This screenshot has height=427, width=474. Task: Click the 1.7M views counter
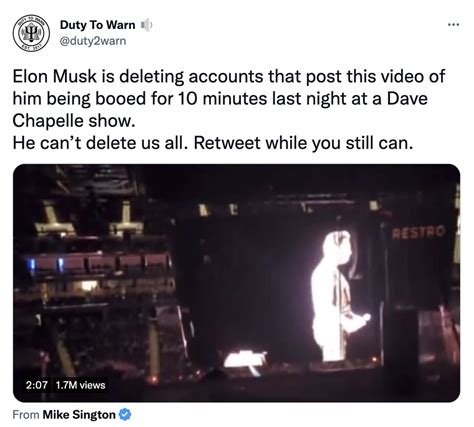pyautogui.click(x=80, y=385)
